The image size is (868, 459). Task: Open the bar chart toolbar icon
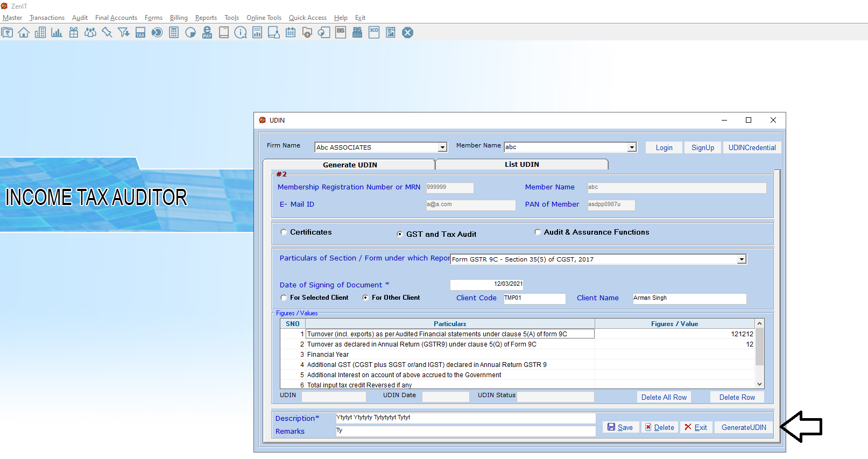[x=57, y=33]
